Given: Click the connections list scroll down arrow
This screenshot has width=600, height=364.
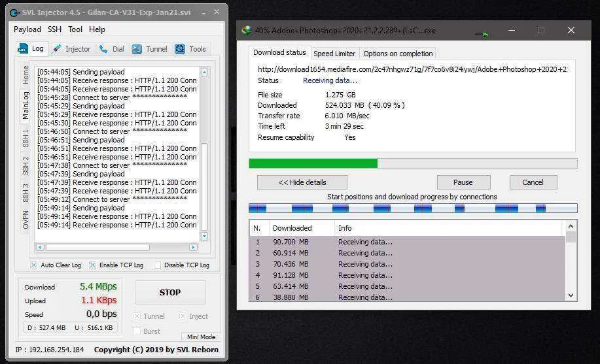Looking at the screenshot, I should [571, 295].
